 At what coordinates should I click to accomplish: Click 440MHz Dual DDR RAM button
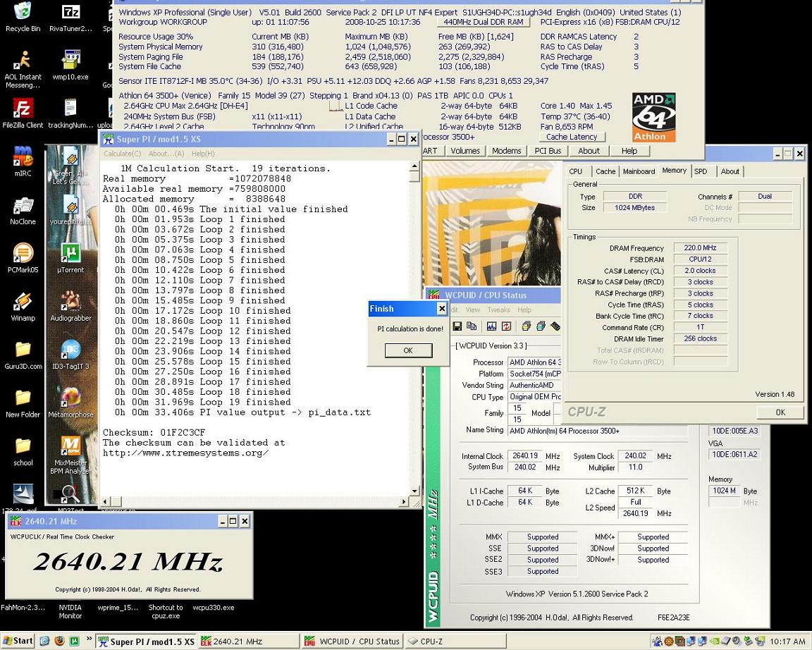[x=483, y=23]
